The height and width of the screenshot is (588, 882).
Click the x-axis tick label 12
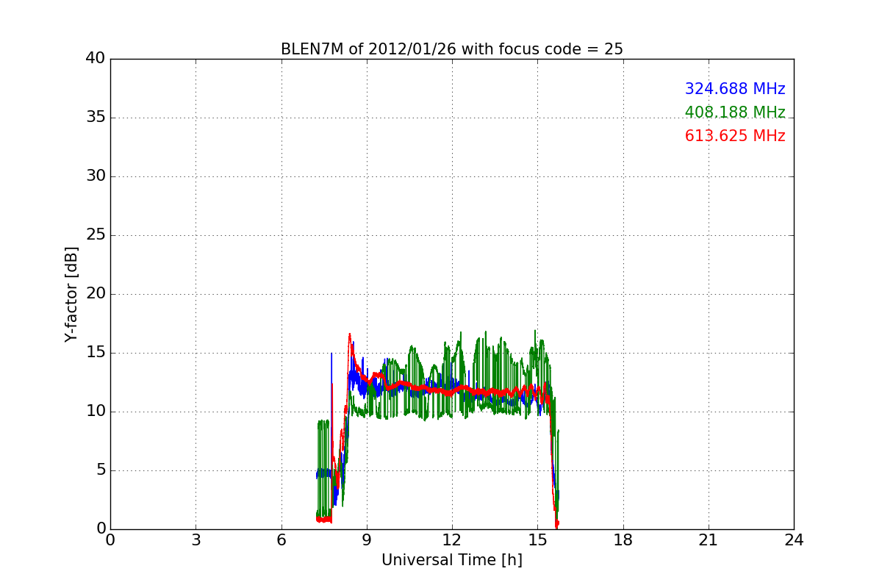click(452, 540)
